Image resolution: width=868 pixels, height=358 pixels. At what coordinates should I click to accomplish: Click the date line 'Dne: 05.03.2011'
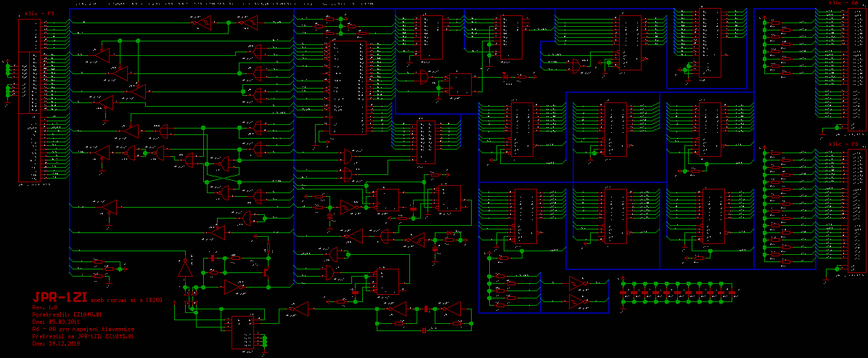point(57,321)
